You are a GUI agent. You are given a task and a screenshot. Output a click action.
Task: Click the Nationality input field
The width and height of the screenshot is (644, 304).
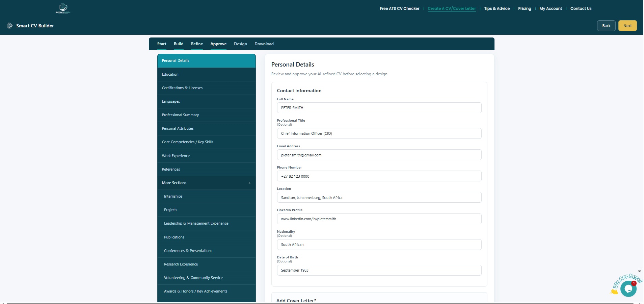point(379,245)
